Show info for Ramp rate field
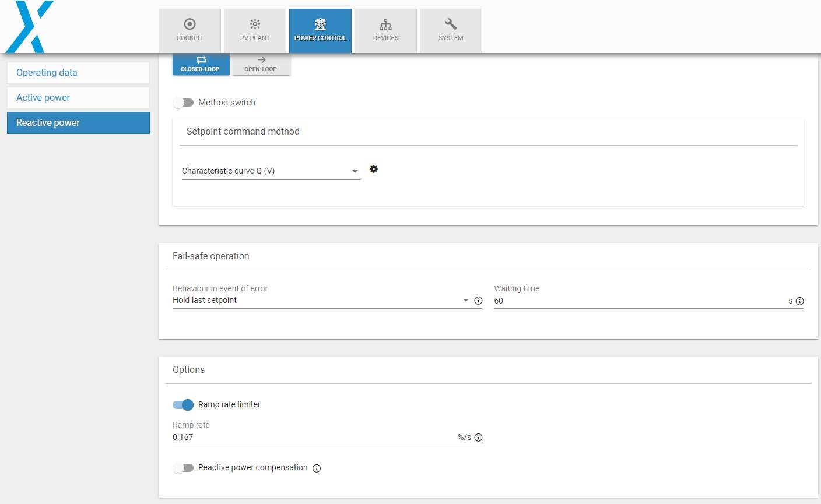Screen dimensions: 821x504 478,438
